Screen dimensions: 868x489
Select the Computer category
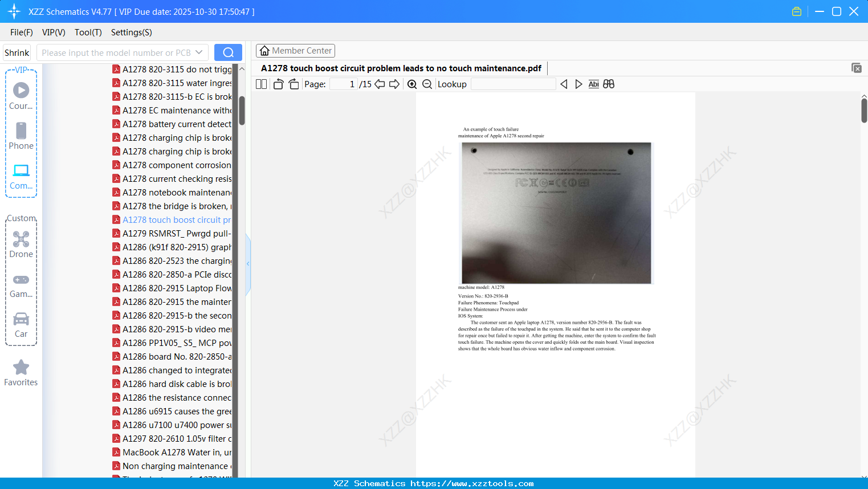21,177
